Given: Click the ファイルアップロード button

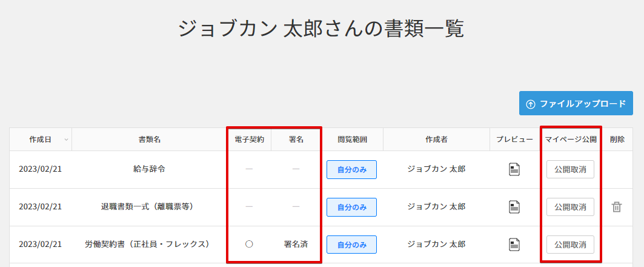Looking at the screenshot, I should pos(576,104).
